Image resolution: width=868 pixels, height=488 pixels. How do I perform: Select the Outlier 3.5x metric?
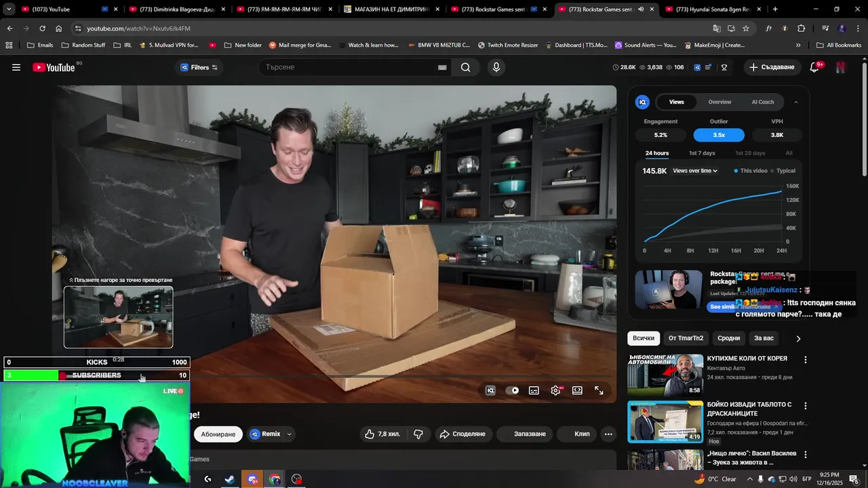pos(719,135)
